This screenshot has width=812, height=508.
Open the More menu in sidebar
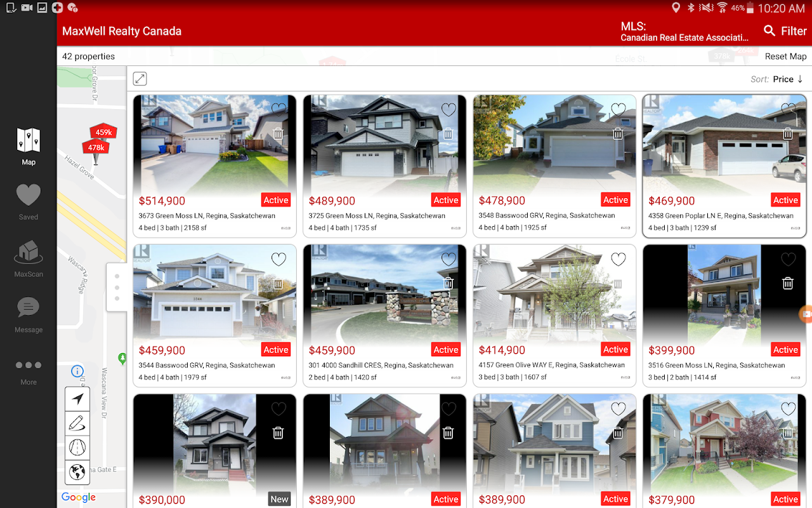(29, 372)
